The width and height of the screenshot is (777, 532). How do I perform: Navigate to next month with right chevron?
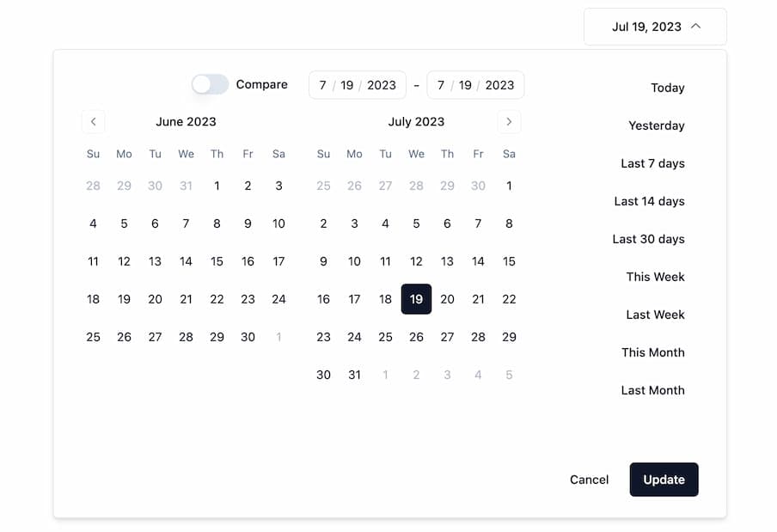coord(509,121)
